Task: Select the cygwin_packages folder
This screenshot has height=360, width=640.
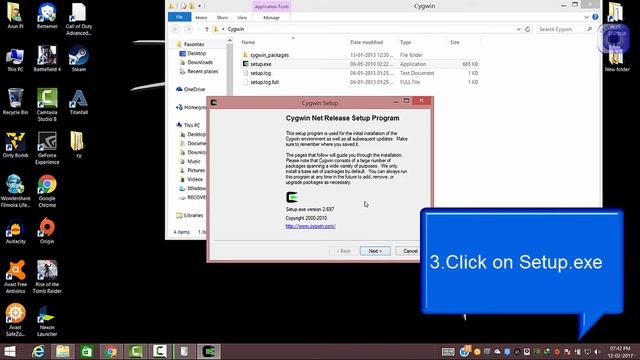Action: tap(270, 55)
